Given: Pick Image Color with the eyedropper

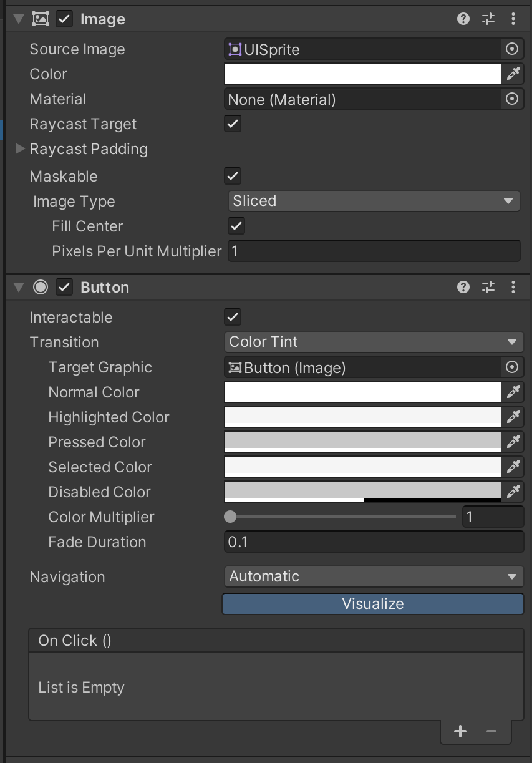Looking at the screenshot, I should pyautogui.click(x=513, y=74).
